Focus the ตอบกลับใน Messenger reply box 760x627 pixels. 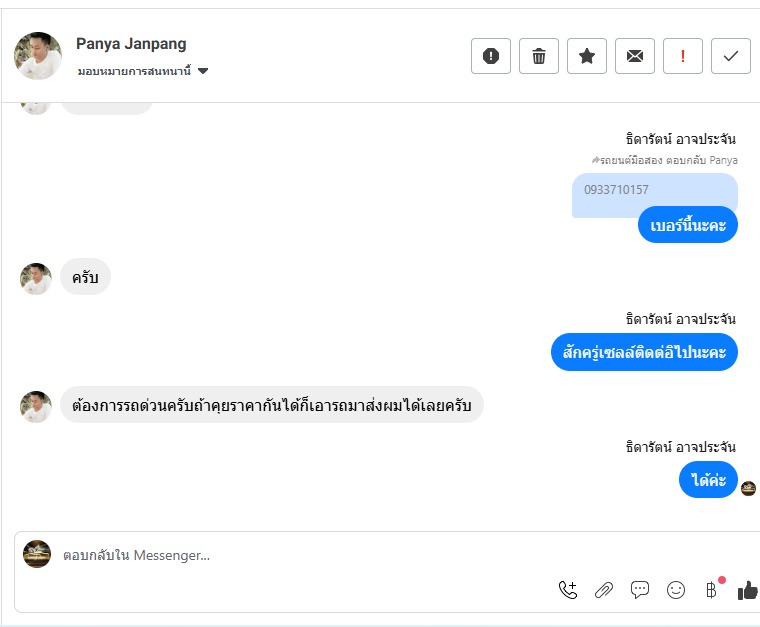click(x=300, y=555)
